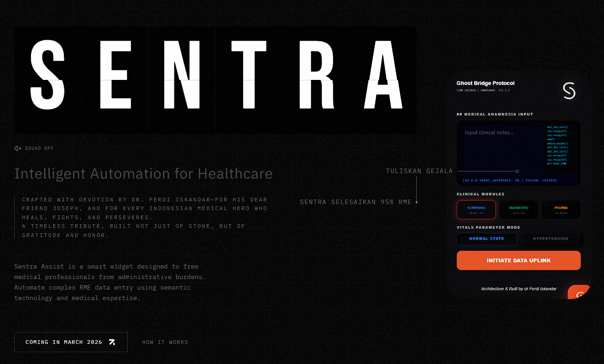Click the Sentra S logo in the widget header
604x364 pixels.
pos(569,90)
